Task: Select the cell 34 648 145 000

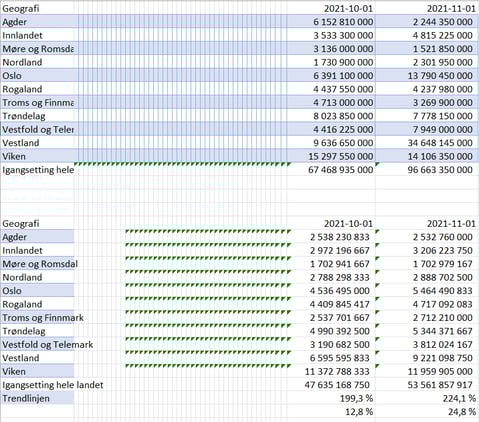Action: click(440, 143)
